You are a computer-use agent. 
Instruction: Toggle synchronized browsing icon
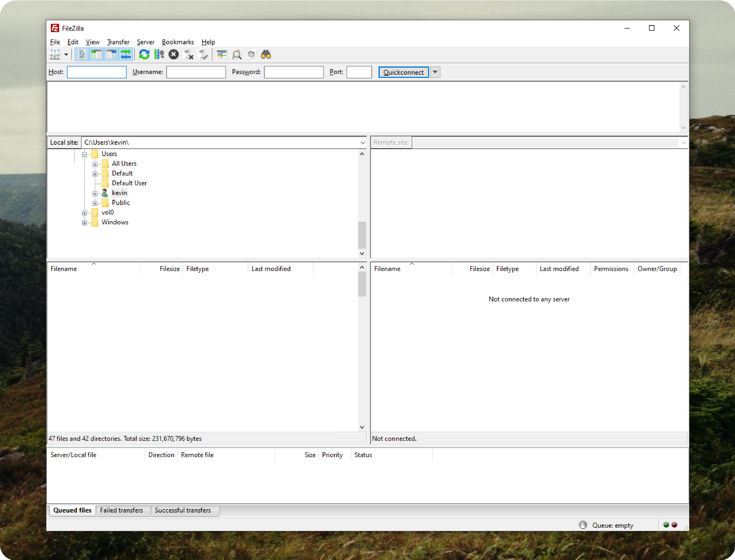251,54
